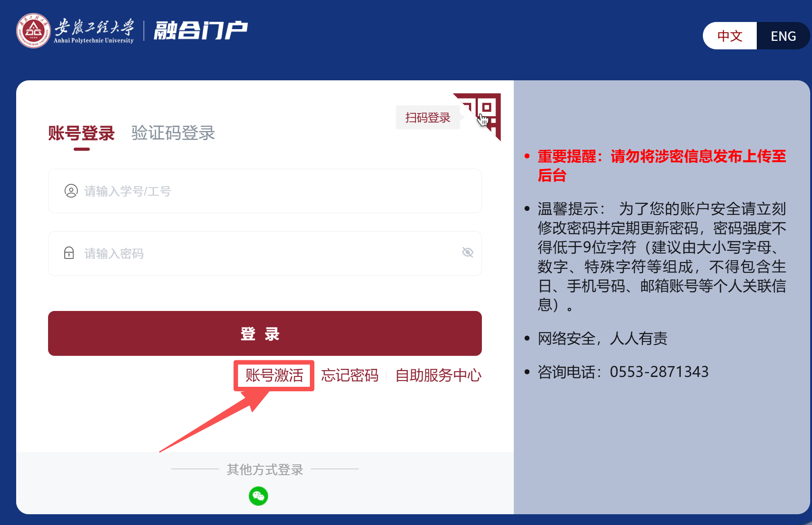Click the user avatar icon in ID field
Viewport: 812px width, 525px height.
click(71, 191)
